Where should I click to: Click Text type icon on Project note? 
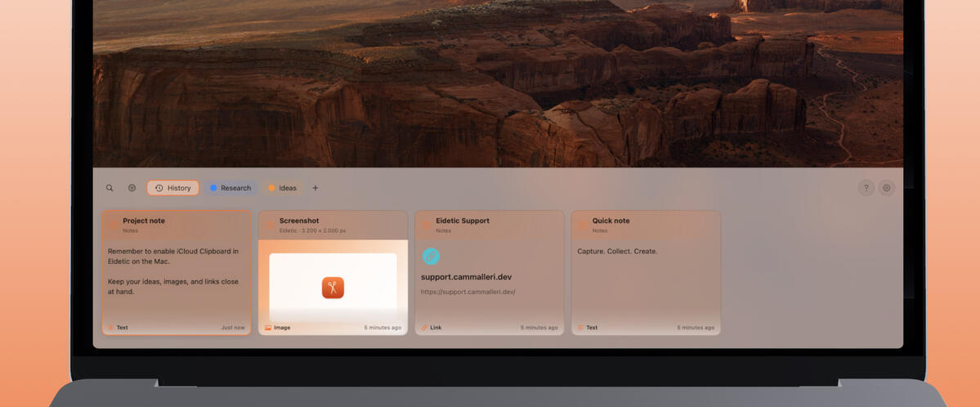click(111, 328)
